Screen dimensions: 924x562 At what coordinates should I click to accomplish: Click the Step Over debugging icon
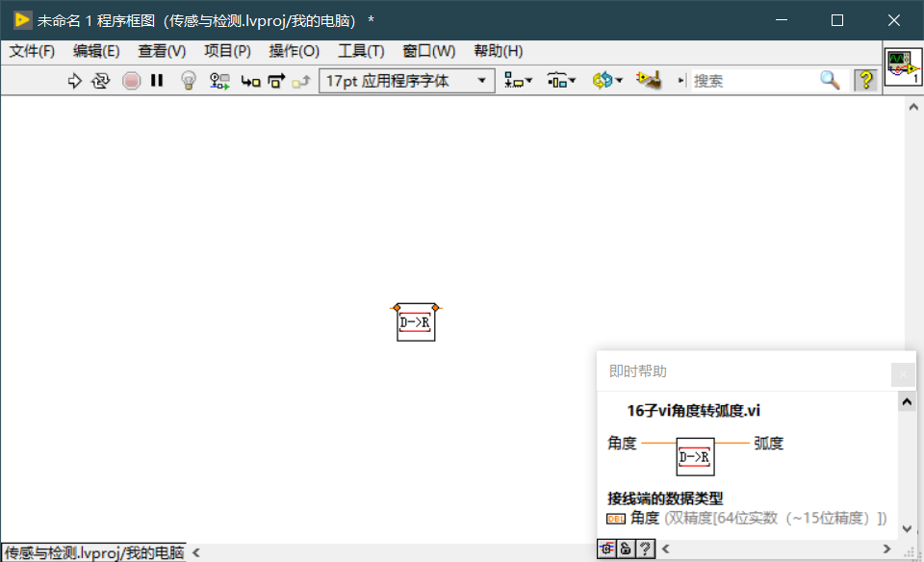point(277,81)
